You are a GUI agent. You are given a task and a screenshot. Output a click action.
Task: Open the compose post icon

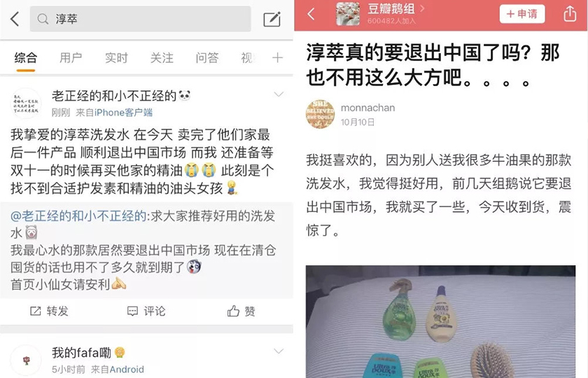point(272,19)
